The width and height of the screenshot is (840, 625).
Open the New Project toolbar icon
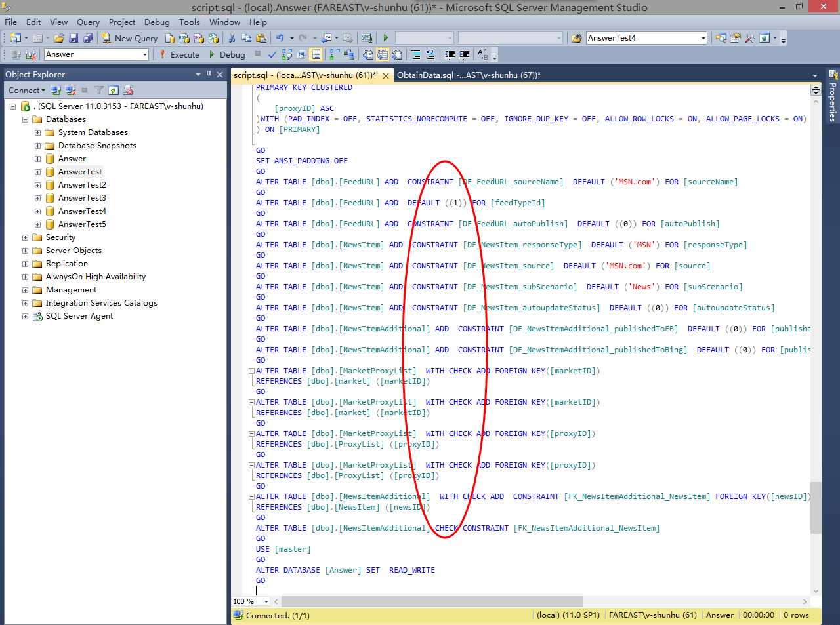click(16, 38)
